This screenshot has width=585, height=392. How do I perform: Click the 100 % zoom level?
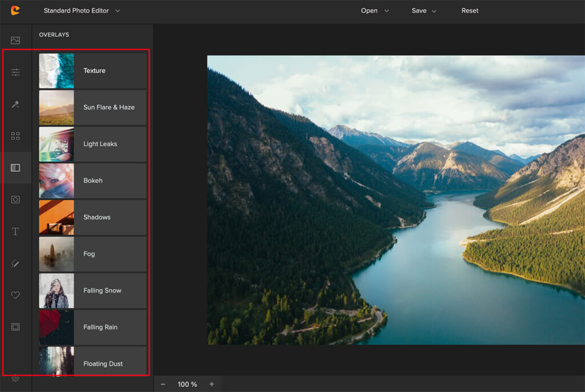187,384
